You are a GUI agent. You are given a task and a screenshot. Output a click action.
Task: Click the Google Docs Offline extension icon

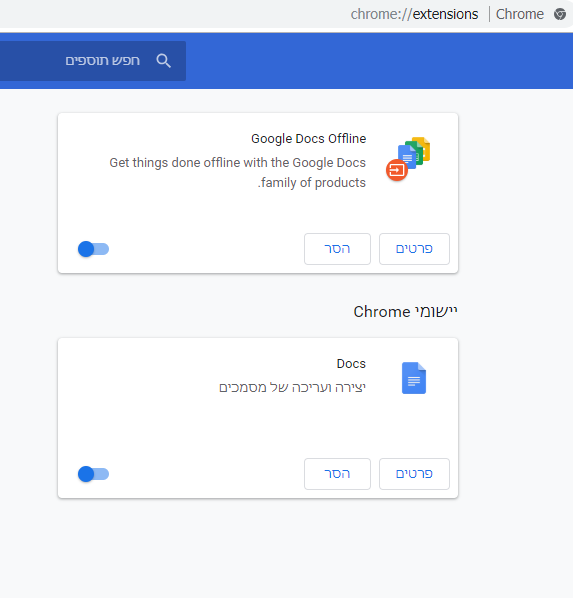[x=408, y=159]
